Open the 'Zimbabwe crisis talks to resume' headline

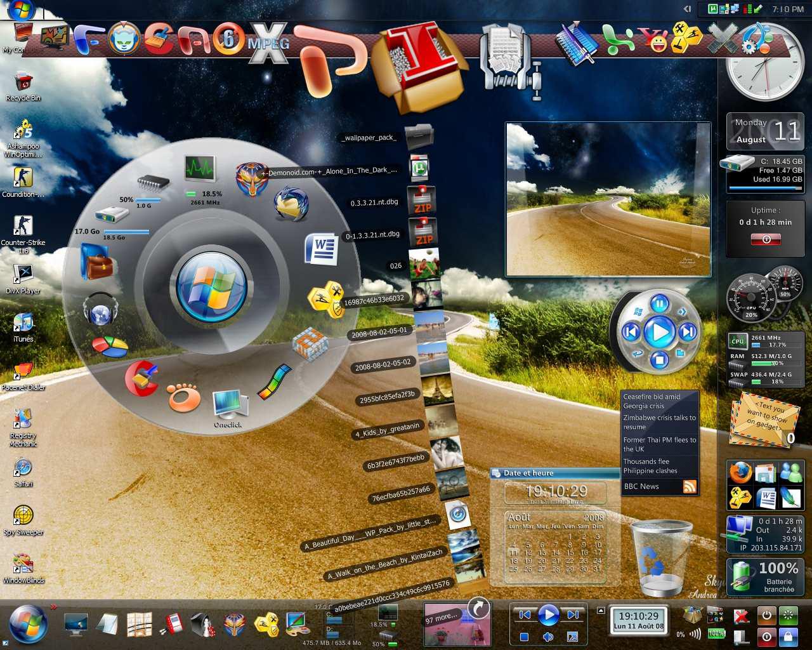click(659, 422)
